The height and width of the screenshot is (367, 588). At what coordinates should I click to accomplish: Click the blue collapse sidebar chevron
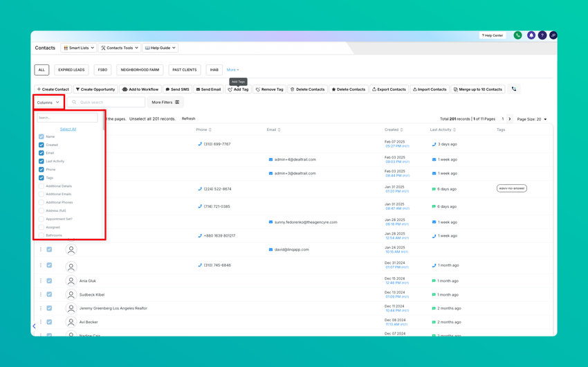tap(34, 326)
